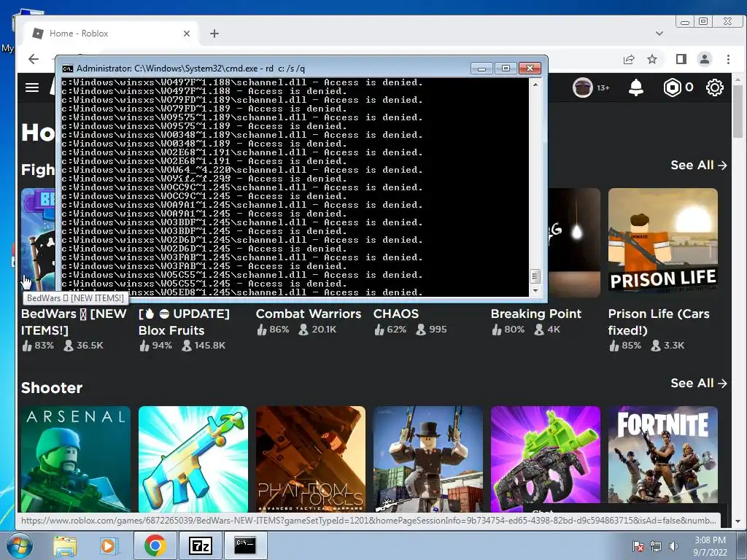Viewport: 747px width, 560px height.
Task: Click the Shooter section heading
Action: click(52, 388)
